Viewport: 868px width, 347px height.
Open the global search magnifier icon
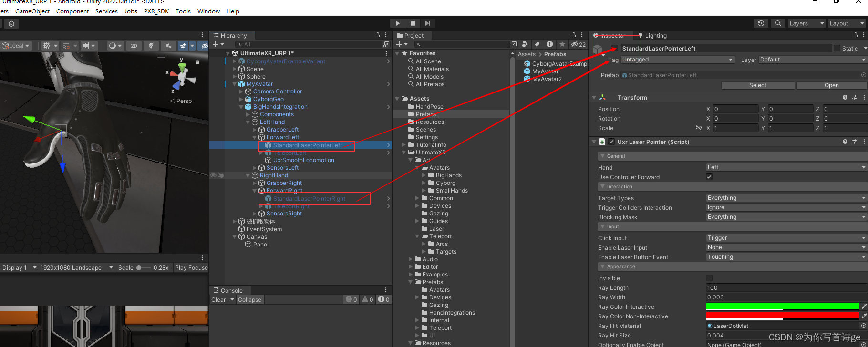778,23
